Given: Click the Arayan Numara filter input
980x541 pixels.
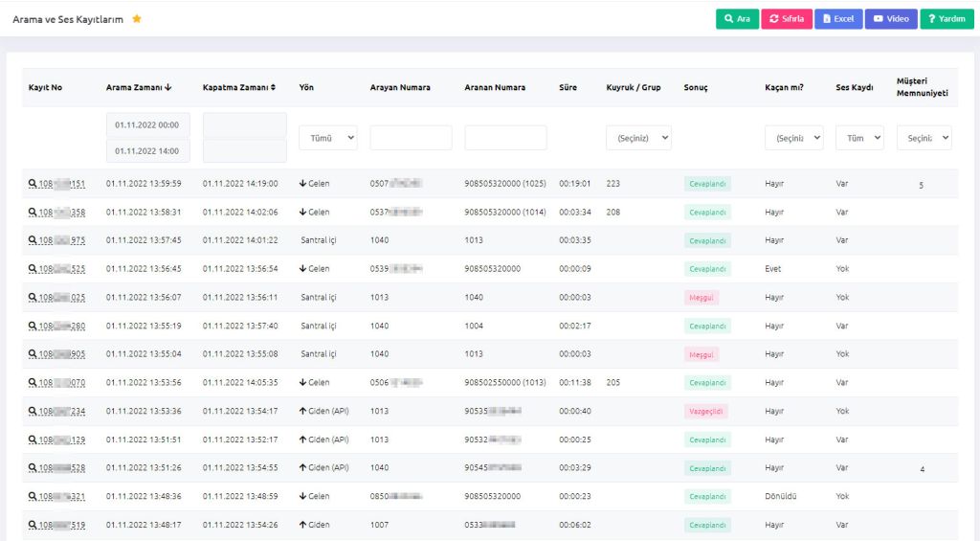Looking at the screenshot, I should (x=411, y=138).
